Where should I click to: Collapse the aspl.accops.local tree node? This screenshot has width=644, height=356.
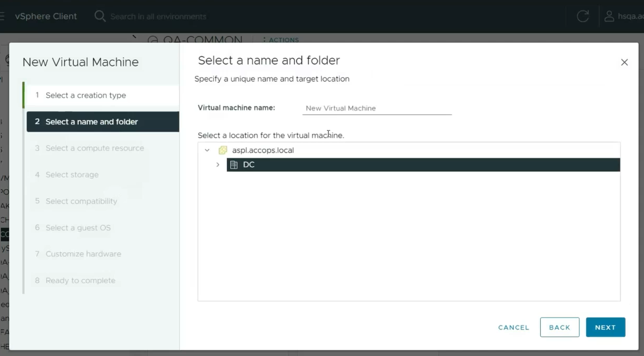(207, 150)
